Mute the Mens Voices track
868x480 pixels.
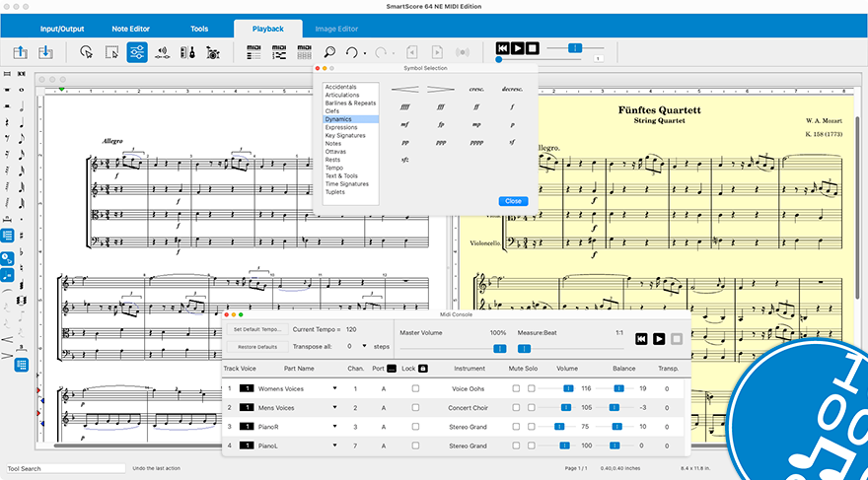coord(516,408)
